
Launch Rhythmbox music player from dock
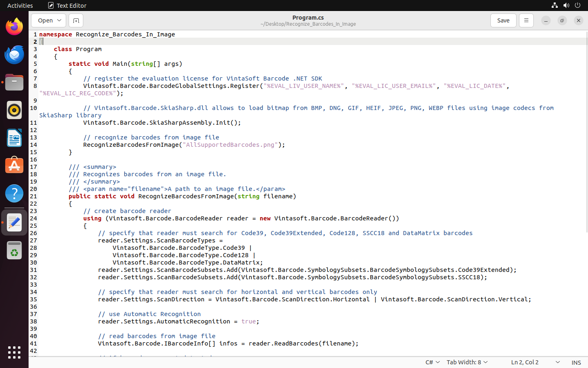point(14,110)
